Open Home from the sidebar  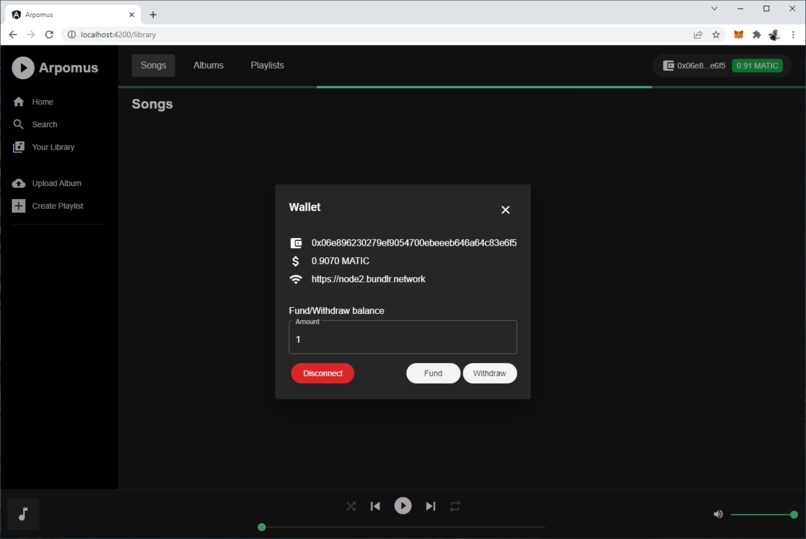[x=33, y=102]
